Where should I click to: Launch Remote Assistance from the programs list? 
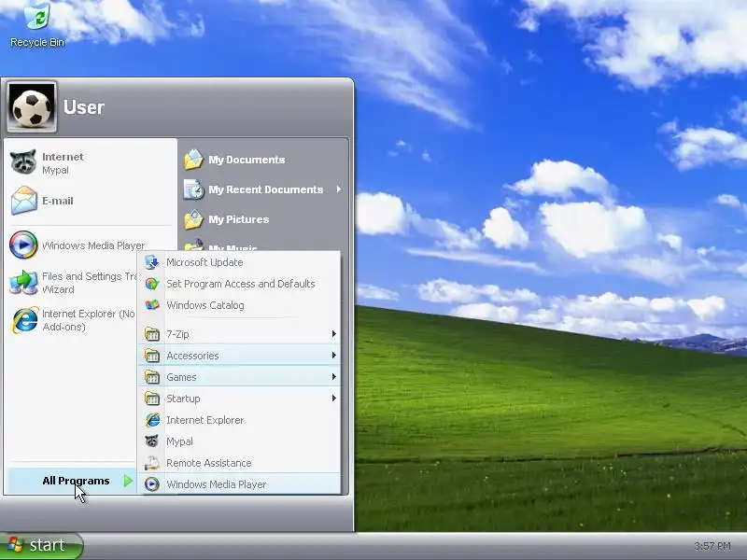tap(239, 463)
